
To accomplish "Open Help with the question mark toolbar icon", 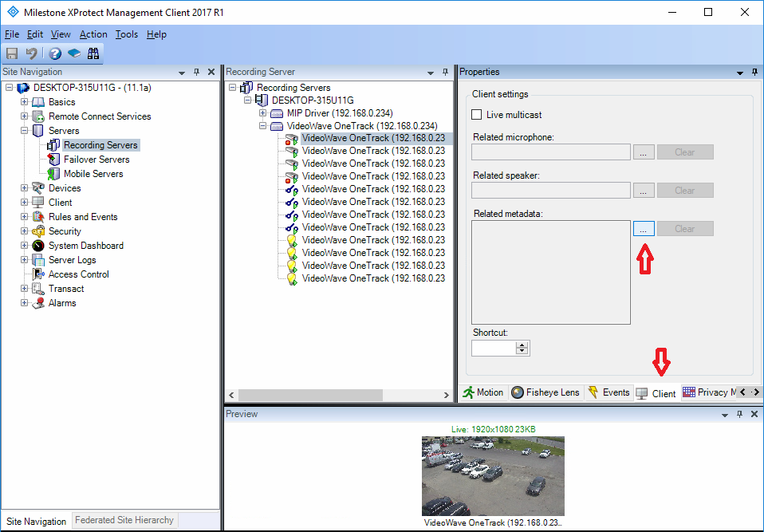I will tap(55, 53).
